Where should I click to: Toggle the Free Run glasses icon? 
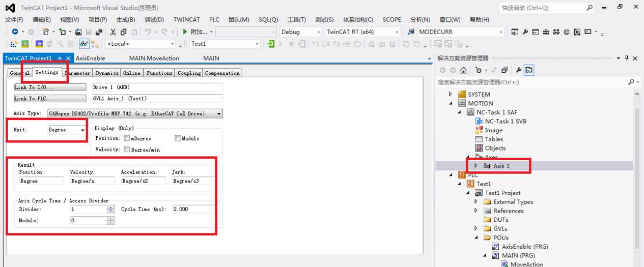(x=83, y=44)
